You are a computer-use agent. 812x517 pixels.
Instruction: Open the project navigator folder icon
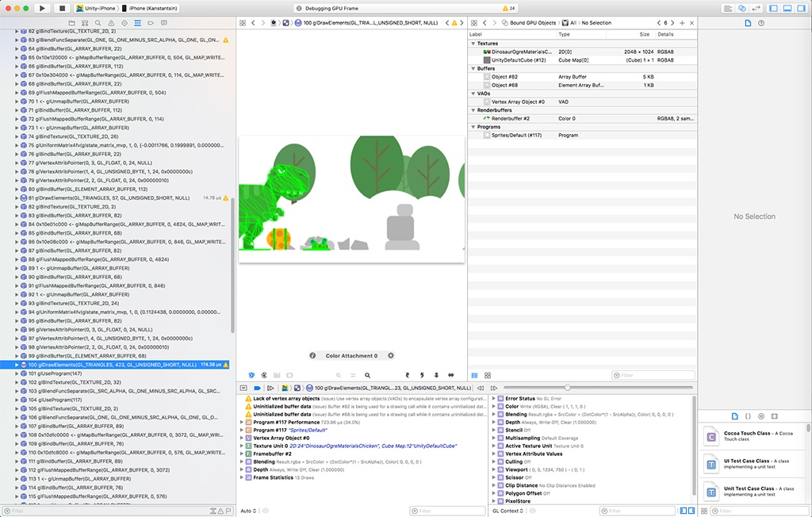point(72,23)
